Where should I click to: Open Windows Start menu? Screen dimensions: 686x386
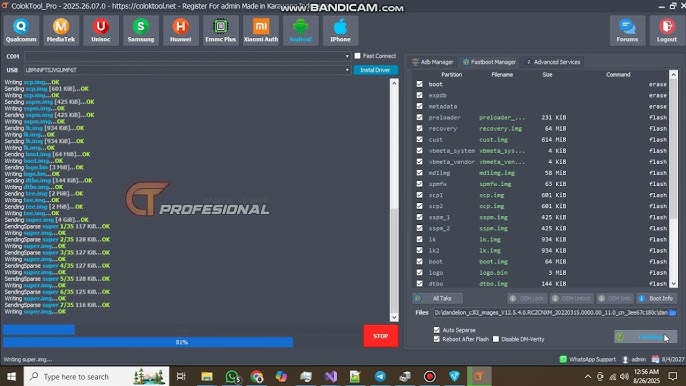coord(11,376)
